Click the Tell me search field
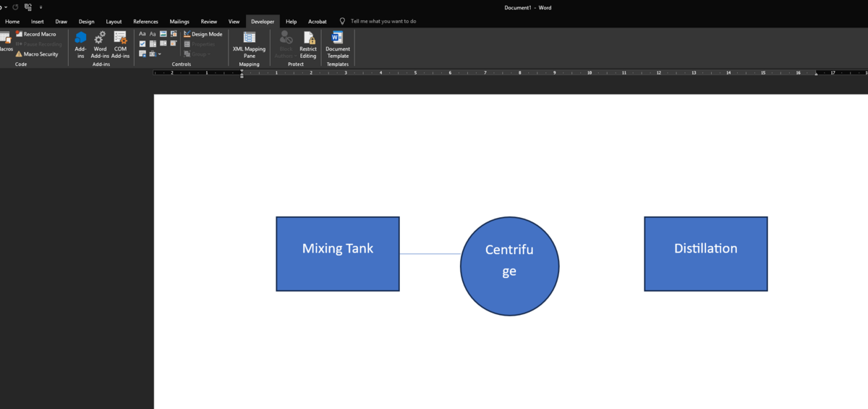This screenshot has height=409, width=868. click(x=383, y=22)
